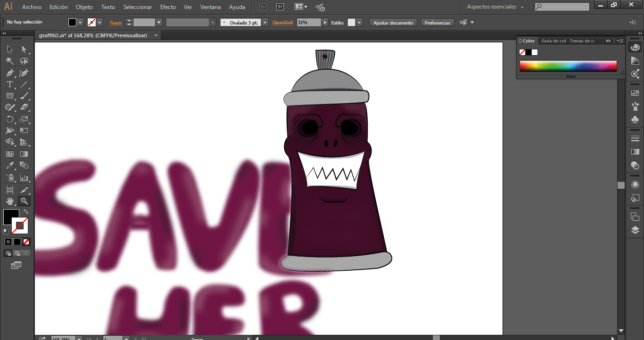
Task: Select the Type tool
Action: coord(9,85)
